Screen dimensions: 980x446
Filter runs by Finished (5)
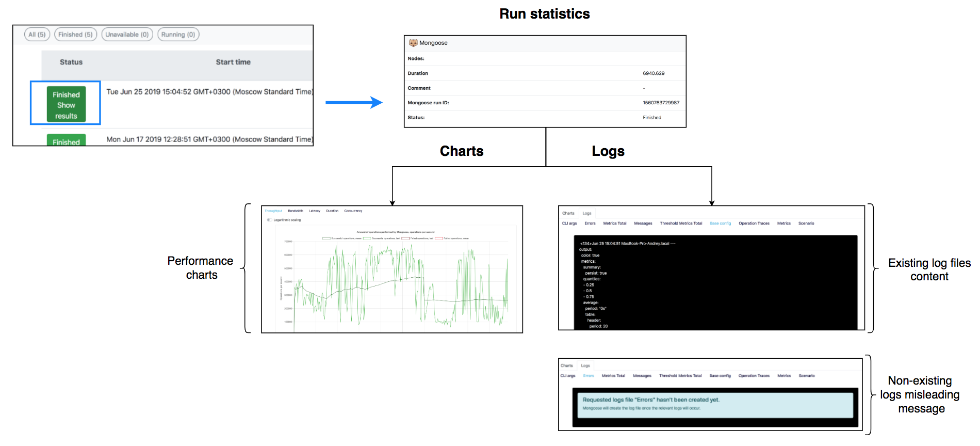75,35
